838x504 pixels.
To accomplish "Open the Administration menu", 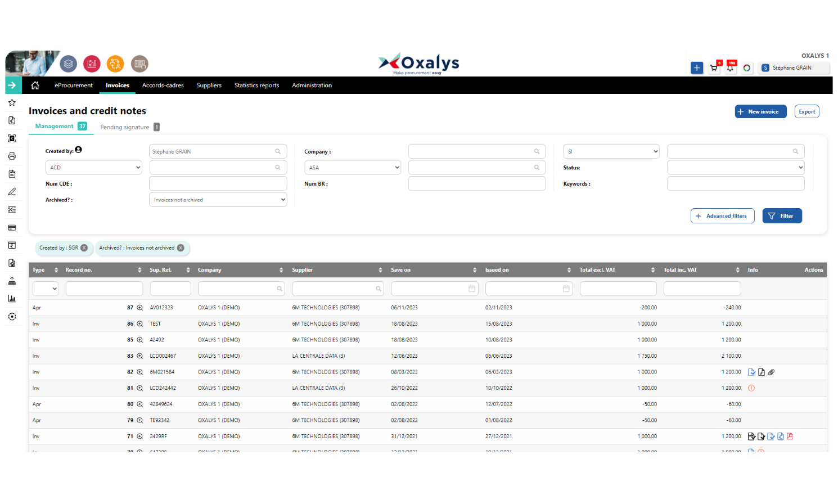I will (x=312, y=85).
